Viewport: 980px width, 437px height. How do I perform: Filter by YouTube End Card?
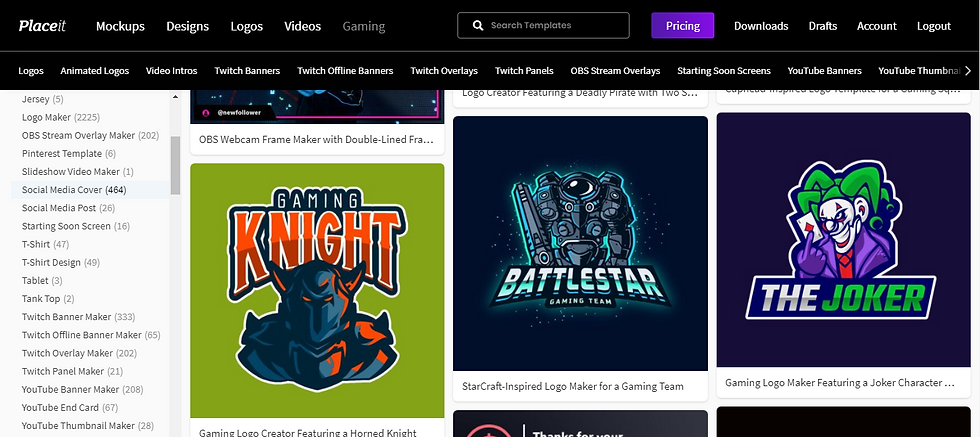point(69,407)
